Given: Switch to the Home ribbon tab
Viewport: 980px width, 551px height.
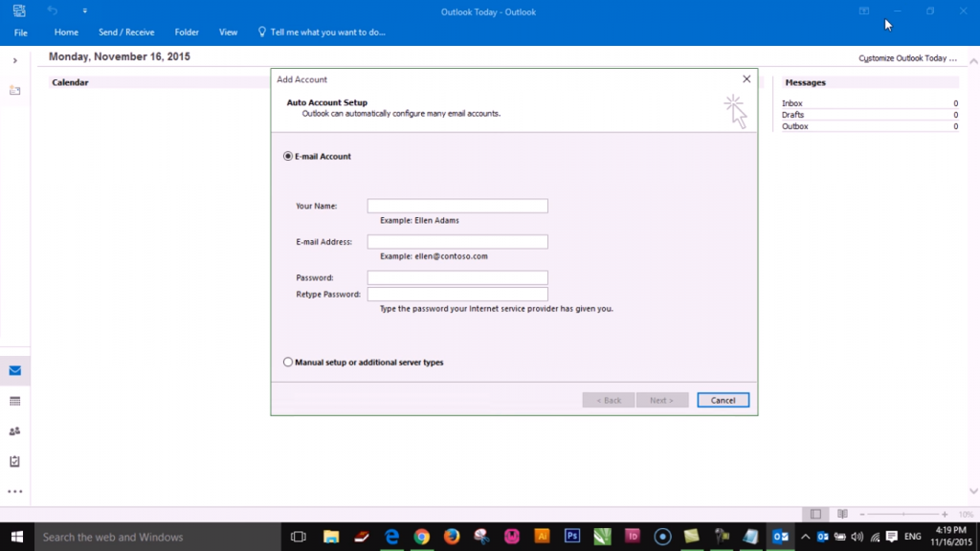Looking at the screenshot, I should click(x=66, y=32).
